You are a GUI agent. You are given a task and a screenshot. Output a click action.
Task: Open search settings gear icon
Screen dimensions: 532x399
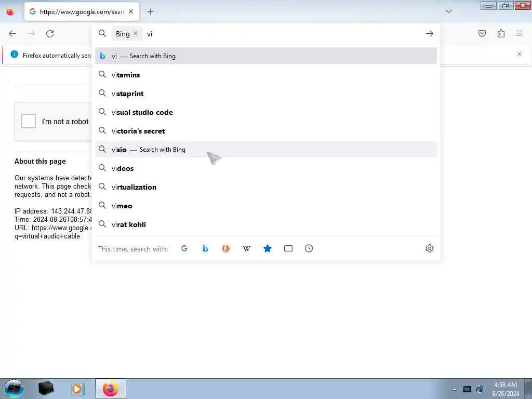pos(430,248)
